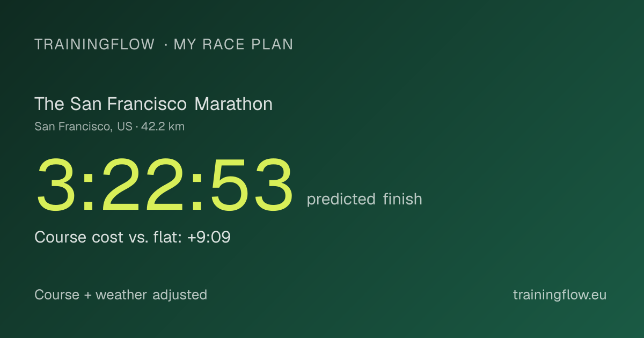The image size is (644, 338).
Task: Open The San Francisco Marathon title
Action: point(153,104)
